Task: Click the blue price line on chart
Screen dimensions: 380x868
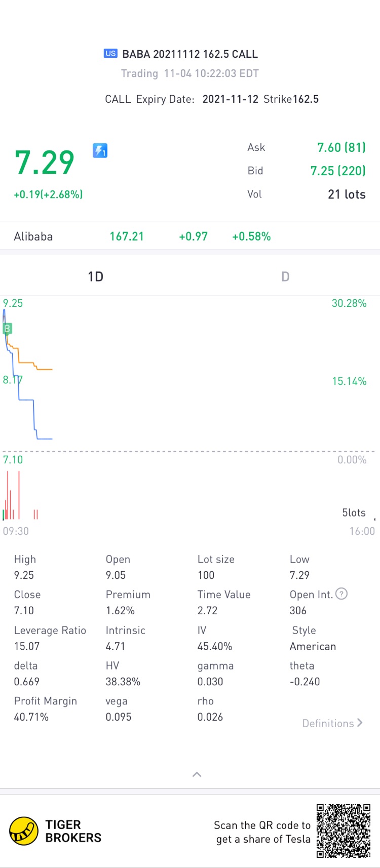Action: pyautogui.click(x=26, y=400)
